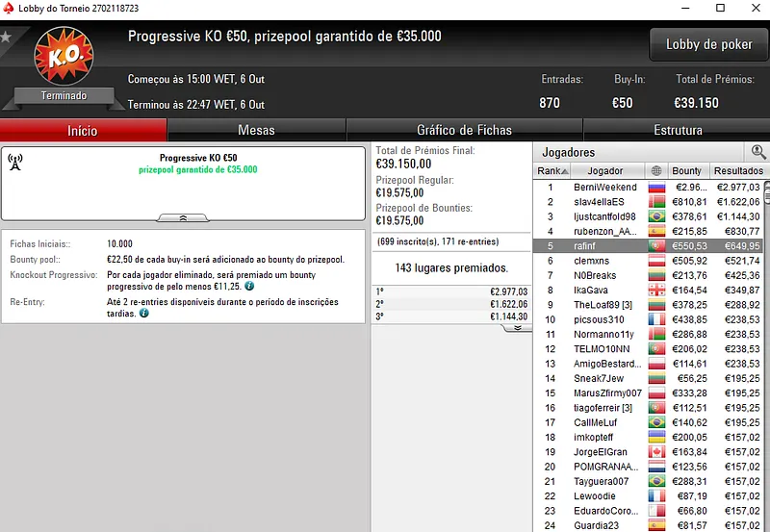
Task: Select player BerniWeekend in the list
Action: click(x=604, y=187)
